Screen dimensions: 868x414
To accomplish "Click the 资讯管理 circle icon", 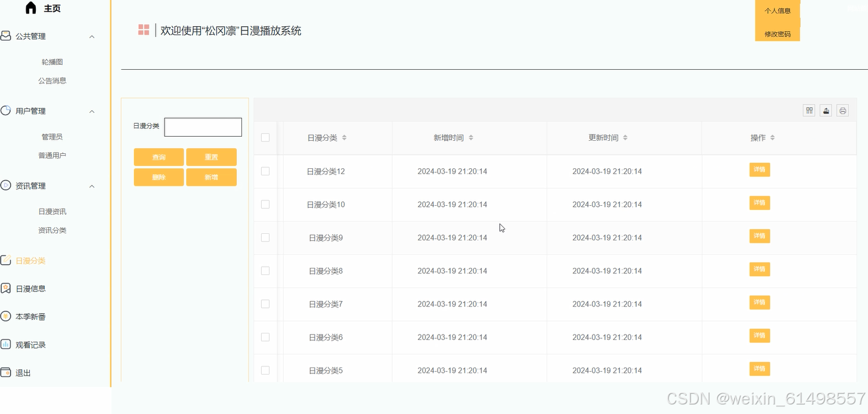I will click(x=6, y=186).
